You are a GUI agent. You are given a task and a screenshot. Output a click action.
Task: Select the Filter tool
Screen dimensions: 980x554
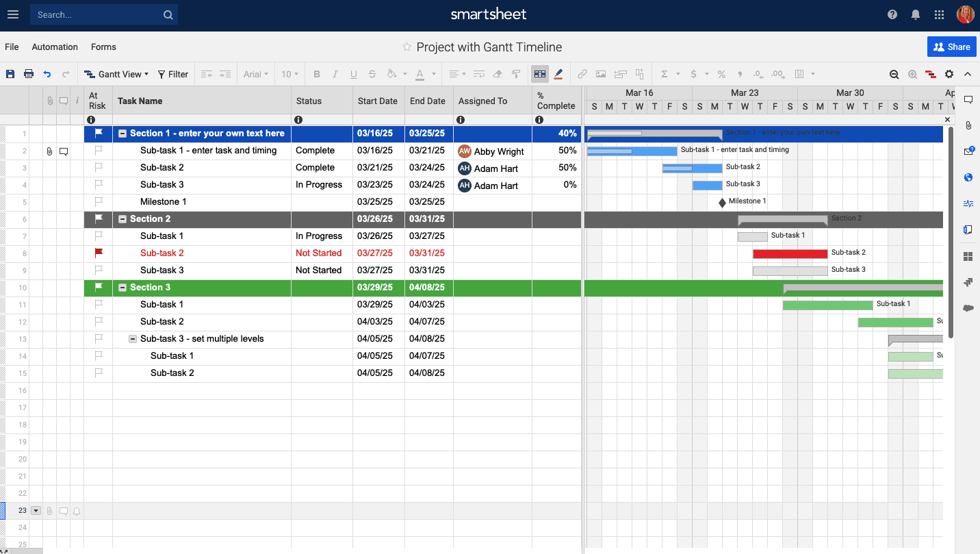(x=172, y=74)
